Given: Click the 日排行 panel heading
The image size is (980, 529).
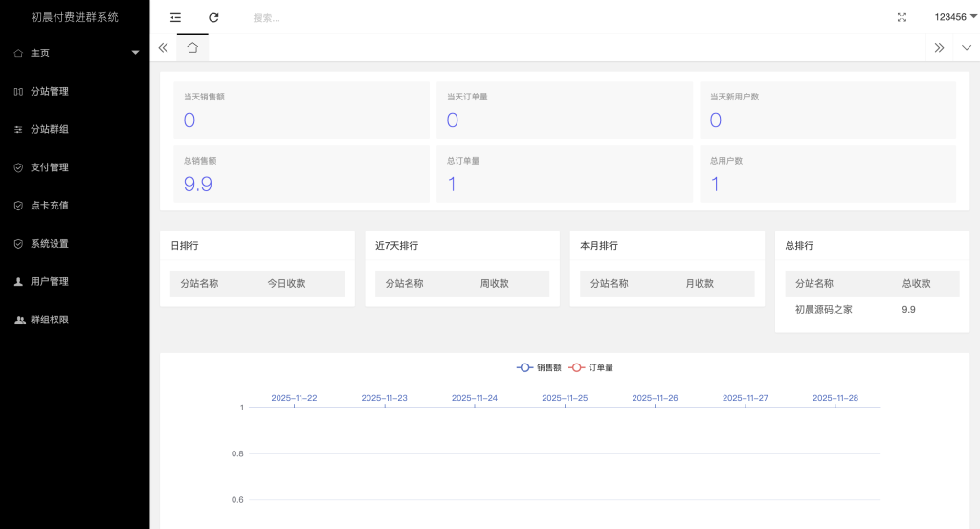Looking at the screenshot, I should (185, 246).
